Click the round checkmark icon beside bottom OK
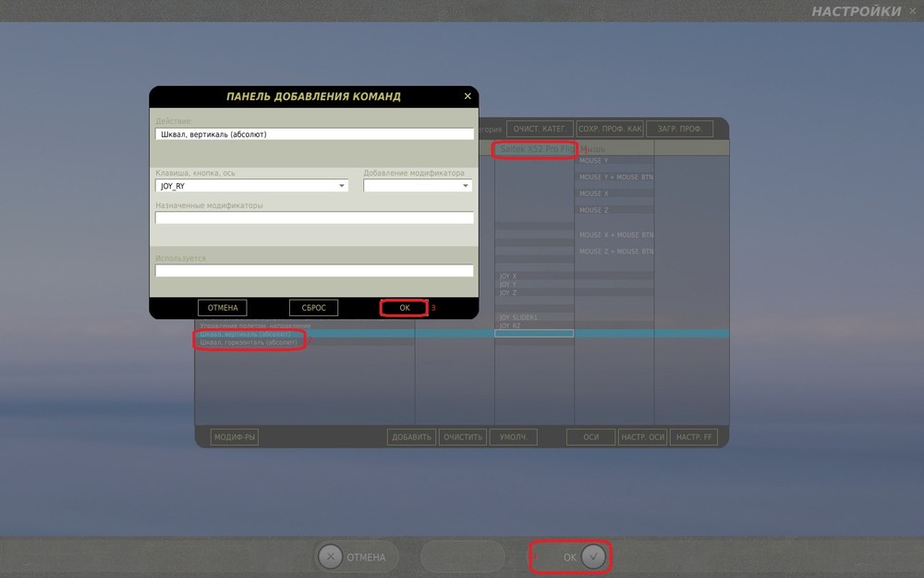 pos(593,557)
